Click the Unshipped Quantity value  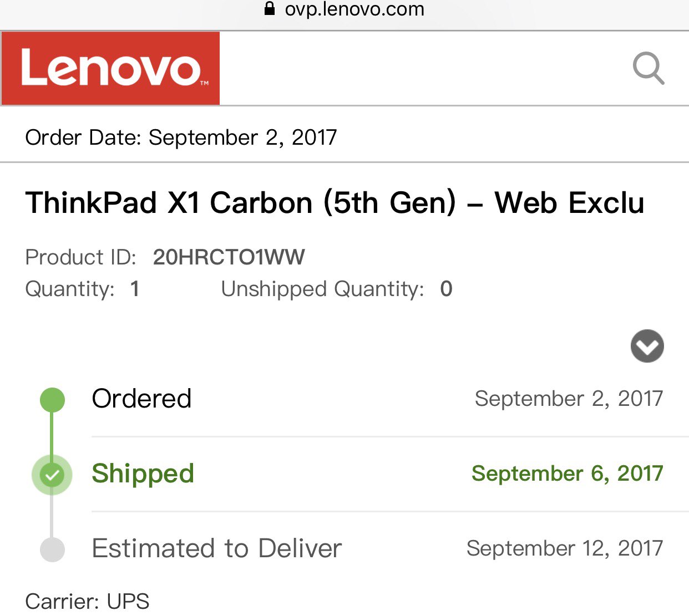pos(446,289)
